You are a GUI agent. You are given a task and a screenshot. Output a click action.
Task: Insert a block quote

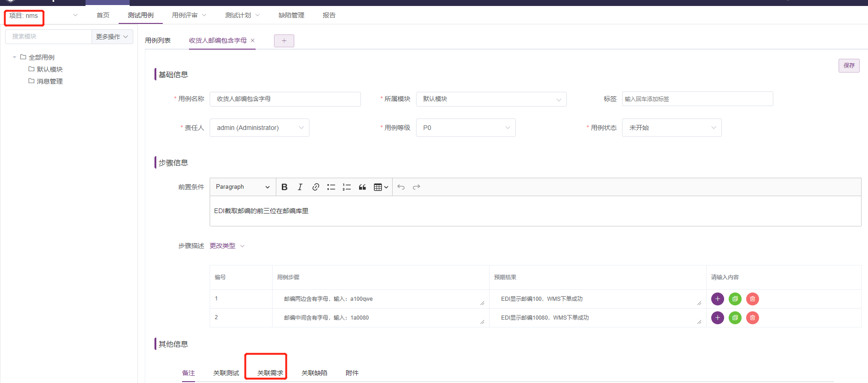[x=362, y=187]
